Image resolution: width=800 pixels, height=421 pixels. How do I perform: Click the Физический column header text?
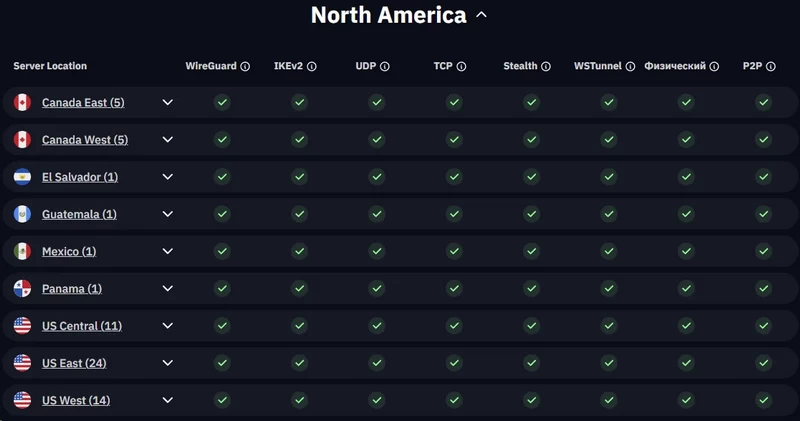675,66
